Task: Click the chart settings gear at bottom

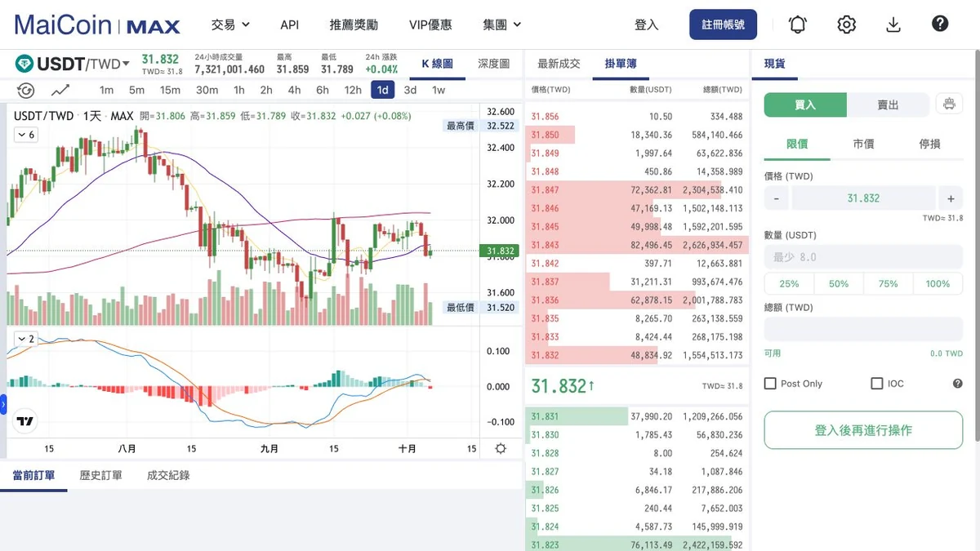Action: [x=501, y=448]
